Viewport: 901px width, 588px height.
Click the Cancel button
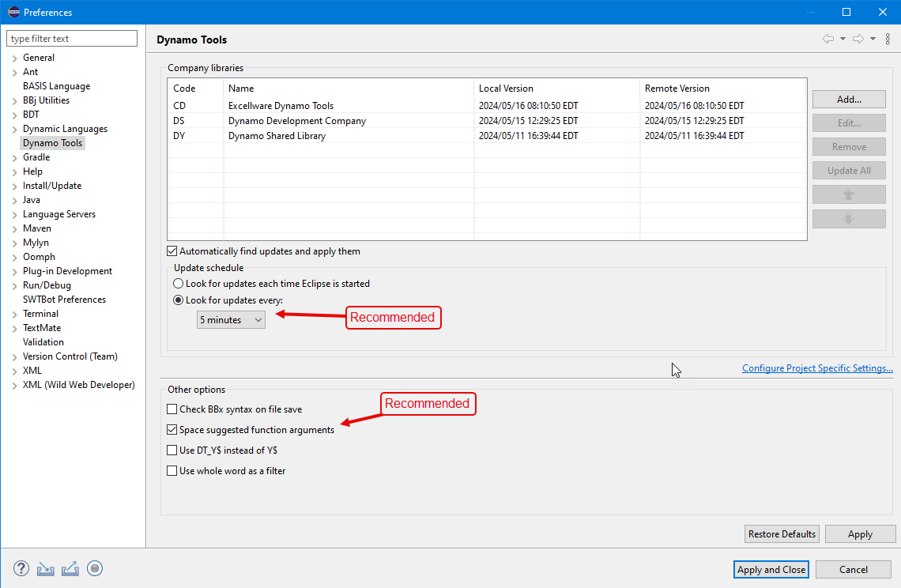[854, 570]
